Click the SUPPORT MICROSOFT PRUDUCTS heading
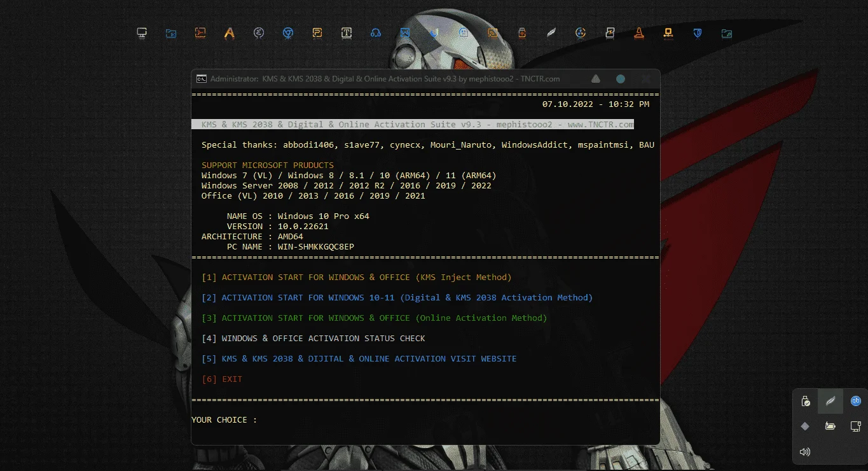Screen dimensions: 868x471 tap(268, 165)
